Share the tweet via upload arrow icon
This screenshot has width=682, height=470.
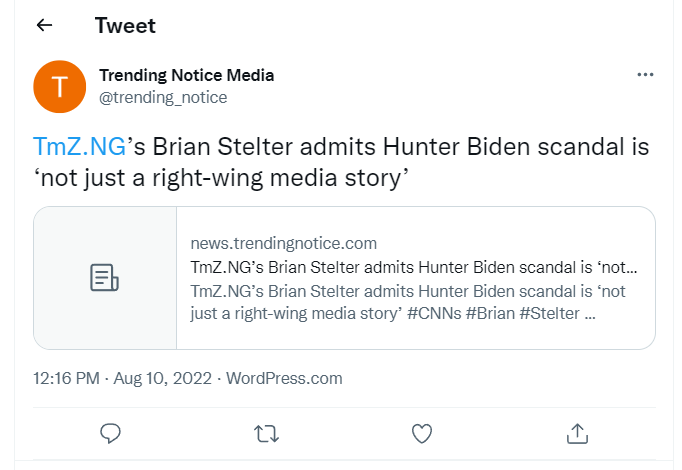pyautogui.click(x=577, y=433)
